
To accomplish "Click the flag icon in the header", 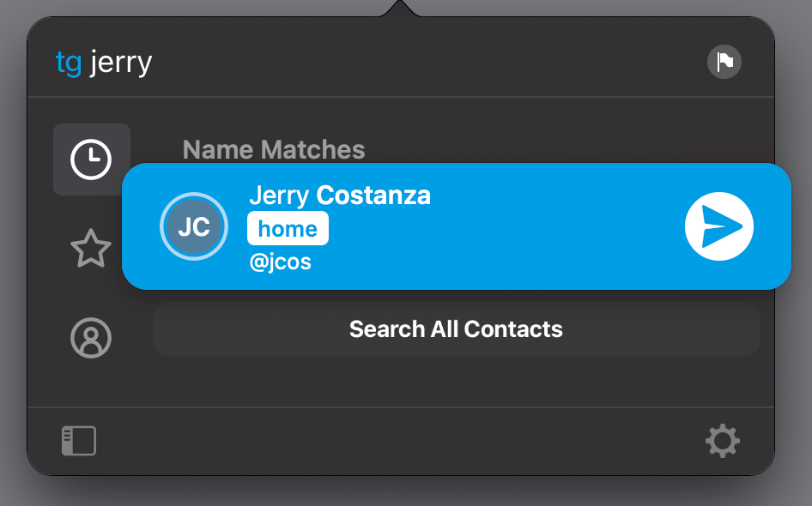I will 724,62.
